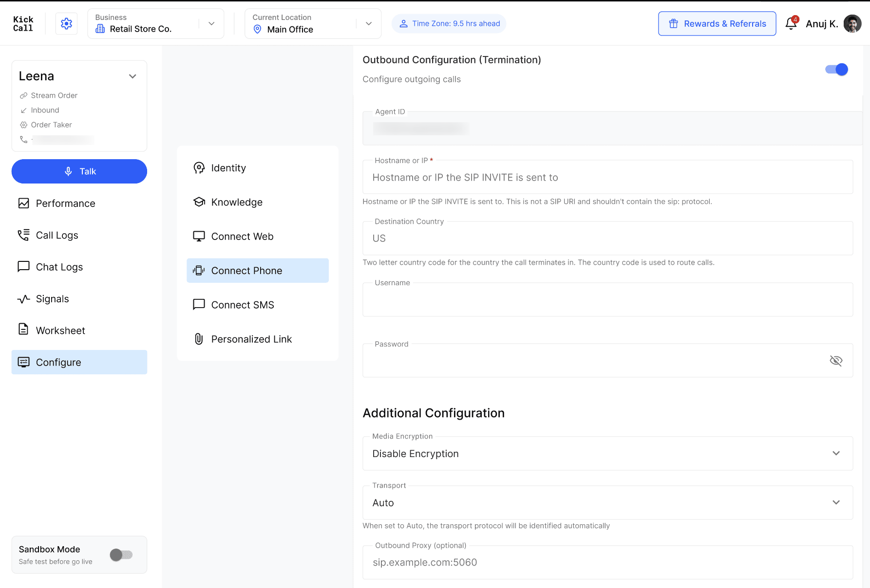Click the Agent ID field
This screenshot has width=870, height=588.
(x=612, y=128)
